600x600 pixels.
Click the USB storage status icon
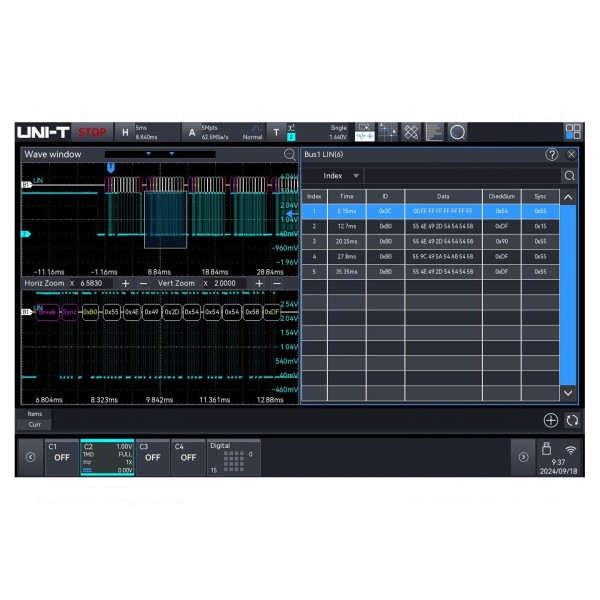(546, 449)
